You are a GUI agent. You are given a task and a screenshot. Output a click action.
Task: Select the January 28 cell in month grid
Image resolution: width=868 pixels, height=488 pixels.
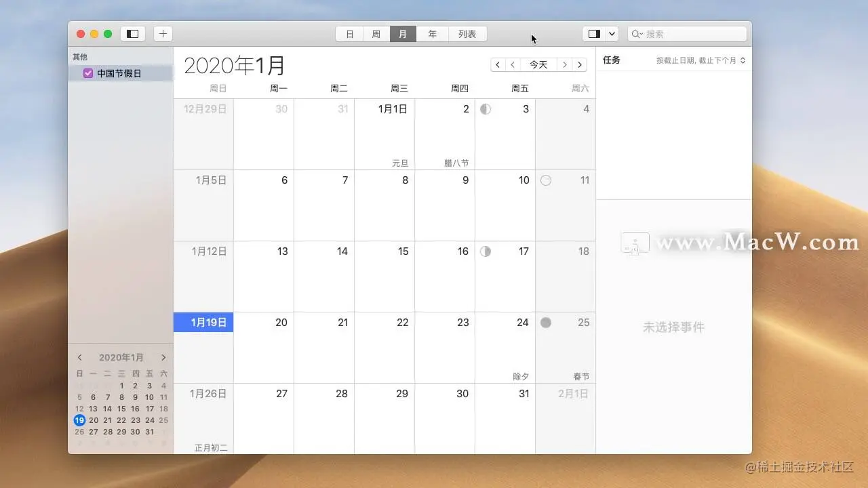pos(324,418)
